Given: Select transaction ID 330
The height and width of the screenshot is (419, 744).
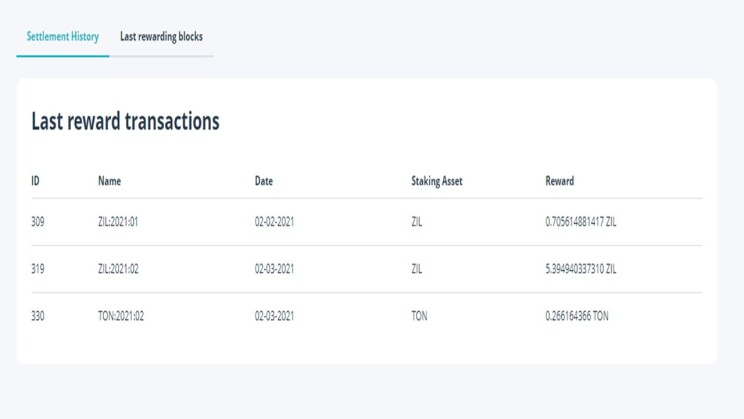Looking at the screenshot, I should coord(38,316).
